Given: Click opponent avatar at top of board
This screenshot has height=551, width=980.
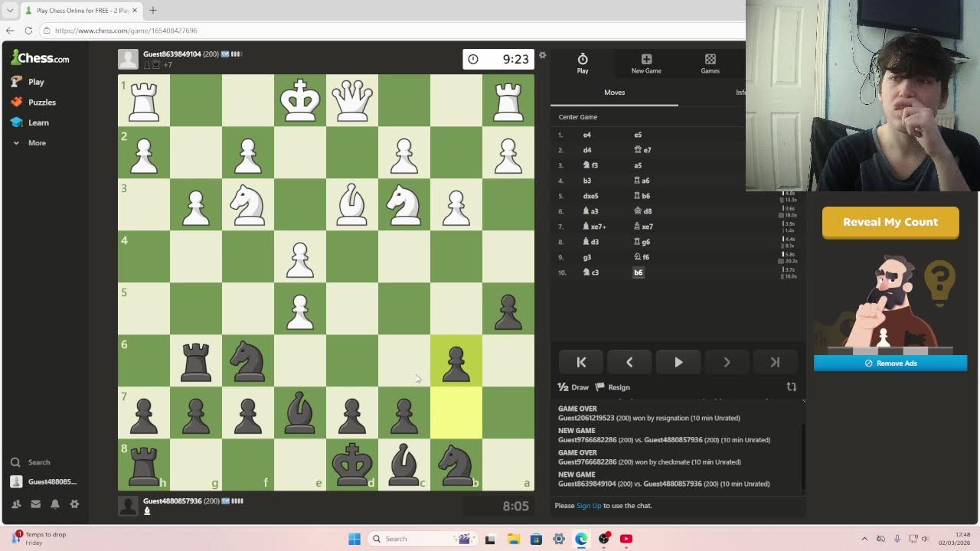Looking at the screenshot, I should pos(128,59).
